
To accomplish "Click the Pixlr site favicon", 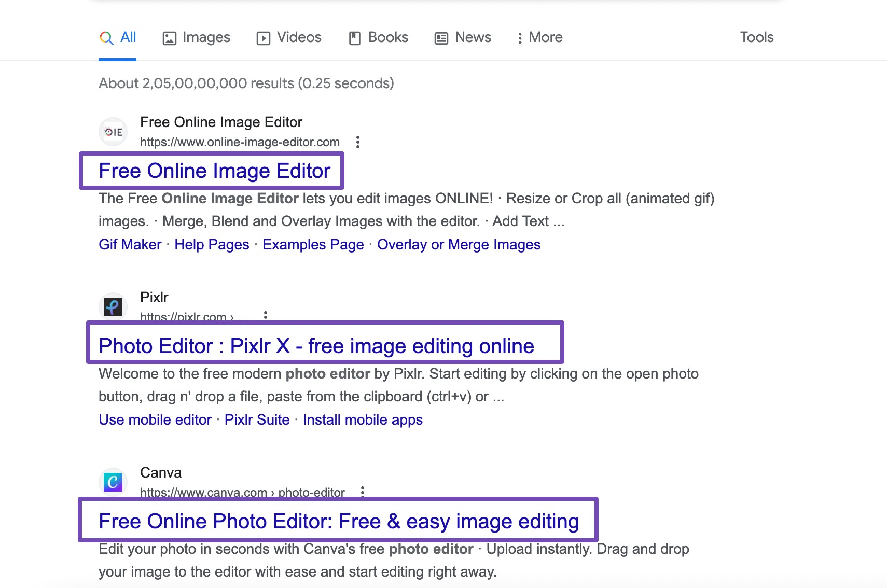I will pyautogui.click(x=113, y=307).
